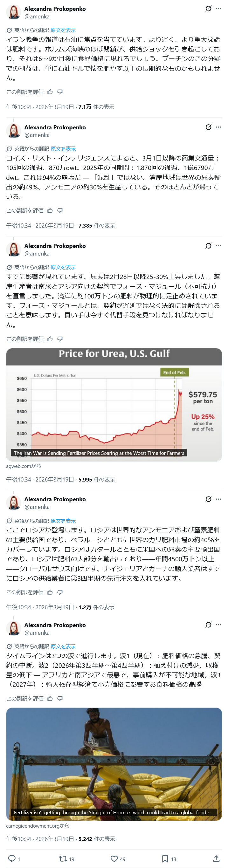Show original text of the first post
The height and width of the screenshot is (868, 228).
(x=63, y=30)
